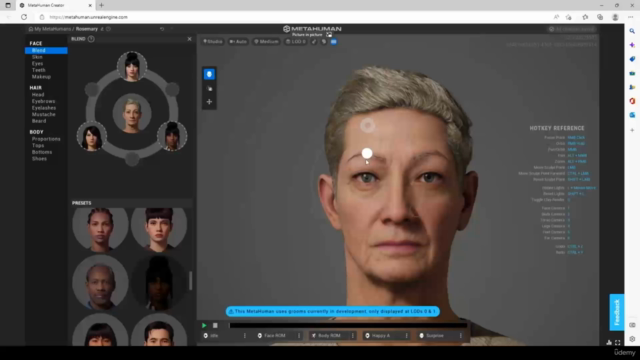This screenshot has width=640, height=360.
Task: Open the LOD 0 dropdown
Action: point(296,42)
